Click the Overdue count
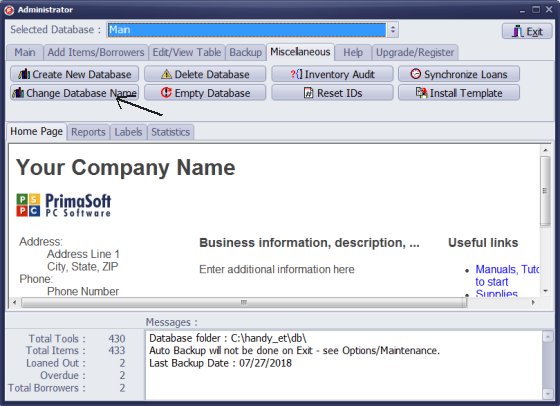The image size is (560, 406). 122,375
